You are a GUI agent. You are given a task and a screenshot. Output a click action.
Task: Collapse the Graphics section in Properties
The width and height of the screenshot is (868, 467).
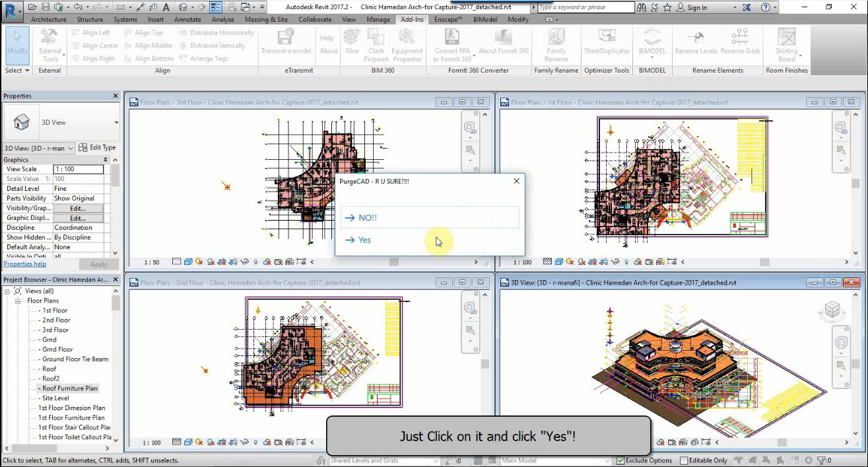106,160
